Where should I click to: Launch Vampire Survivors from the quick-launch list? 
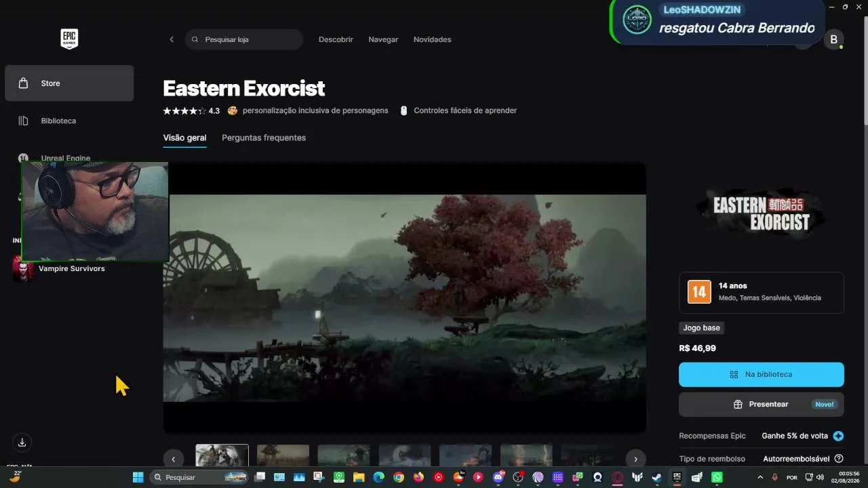[71, 268]
